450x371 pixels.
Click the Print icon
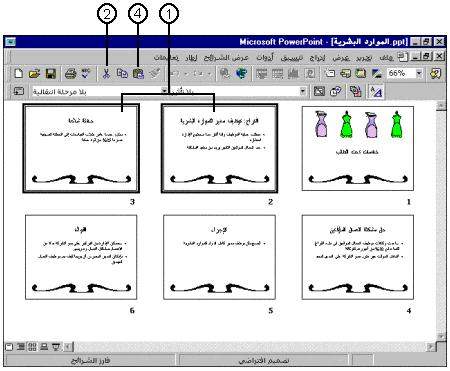coord(70,73)
